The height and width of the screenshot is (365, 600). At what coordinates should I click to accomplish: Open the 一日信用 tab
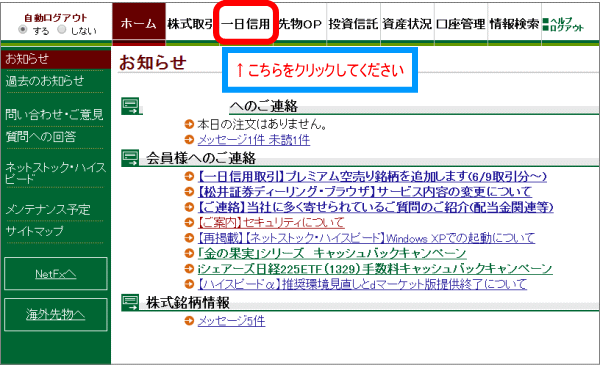(x=246, y=24)
